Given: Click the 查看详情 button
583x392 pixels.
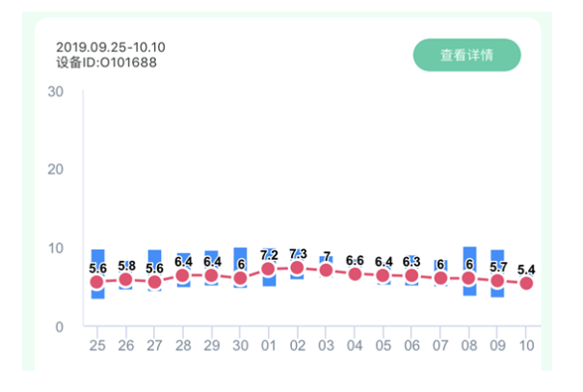Looking at the screenshot, I should click(466, 55).
